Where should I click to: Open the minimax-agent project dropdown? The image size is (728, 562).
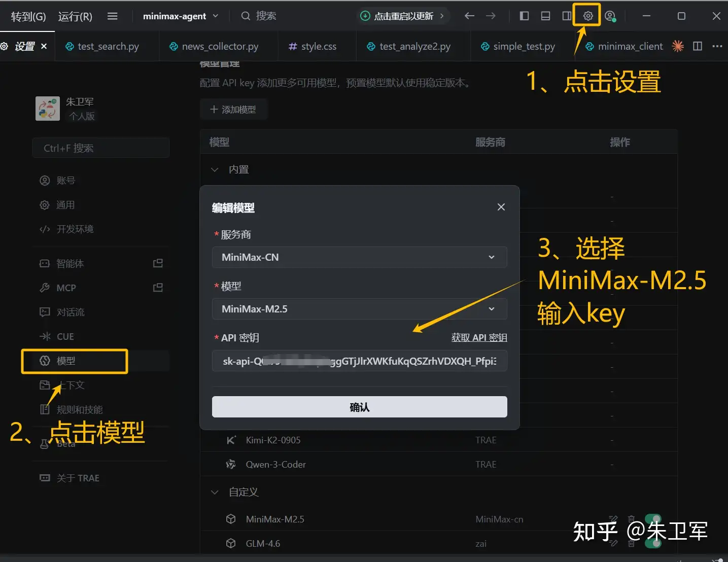tap(181, 16)
